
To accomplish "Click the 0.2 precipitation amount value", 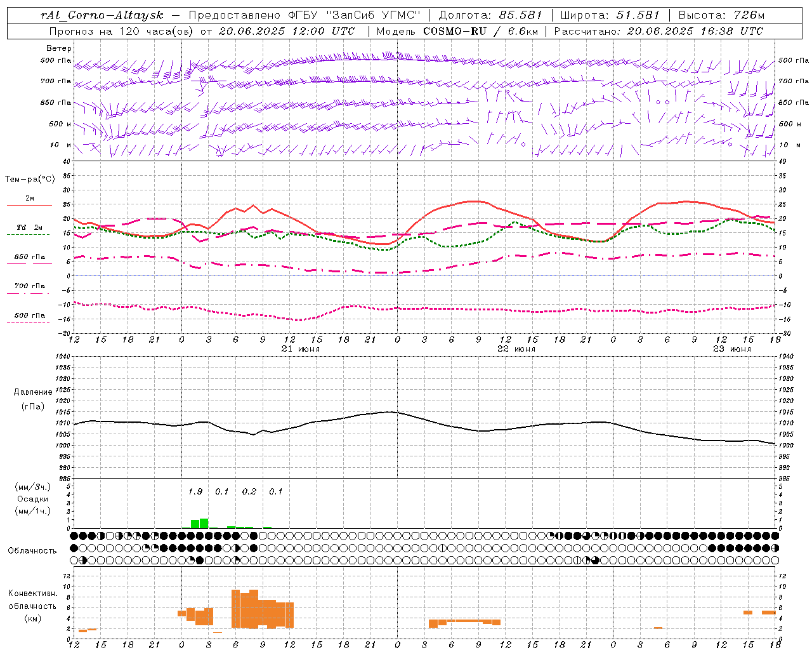I will click(249, 492).
